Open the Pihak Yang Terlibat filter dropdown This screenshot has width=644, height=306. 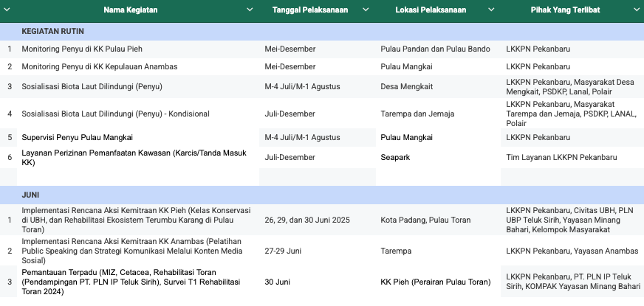[636, 10]
